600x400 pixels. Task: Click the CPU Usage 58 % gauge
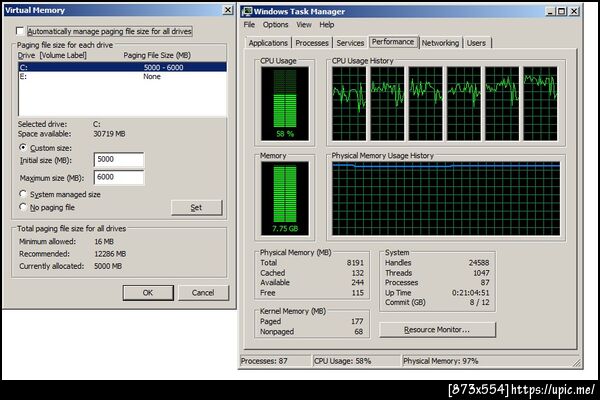click(285, 103)
